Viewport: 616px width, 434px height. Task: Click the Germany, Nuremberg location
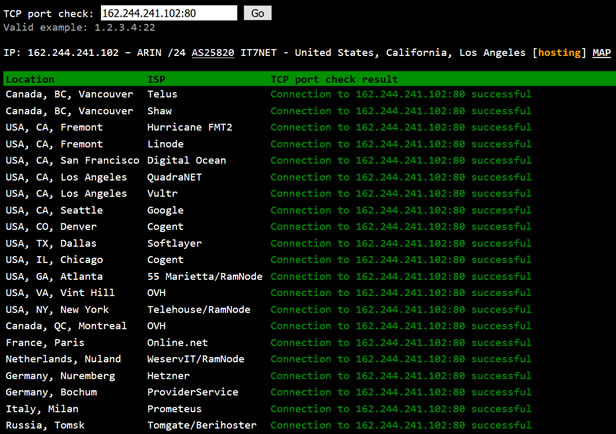pos(60,376)
